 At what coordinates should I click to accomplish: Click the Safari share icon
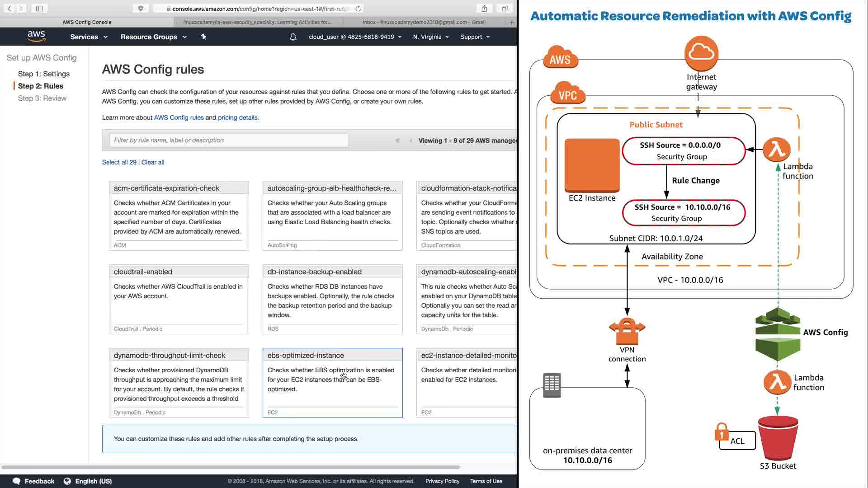point(484,9)
